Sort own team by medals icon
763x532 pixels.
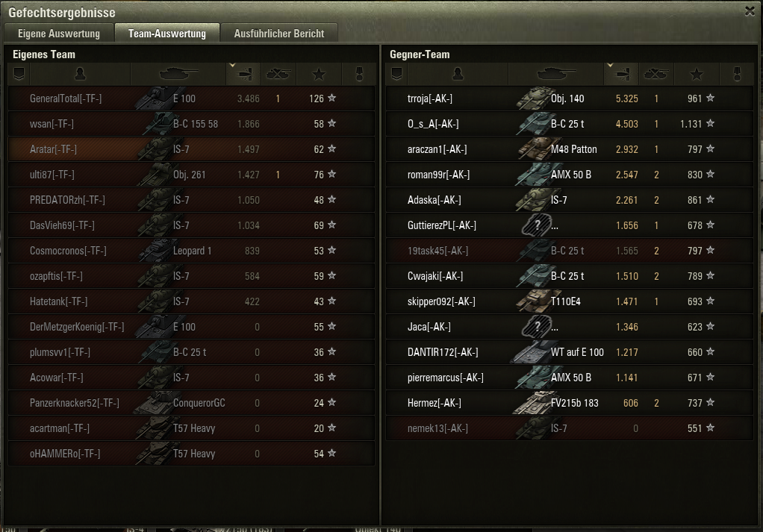tap(359, 74)
